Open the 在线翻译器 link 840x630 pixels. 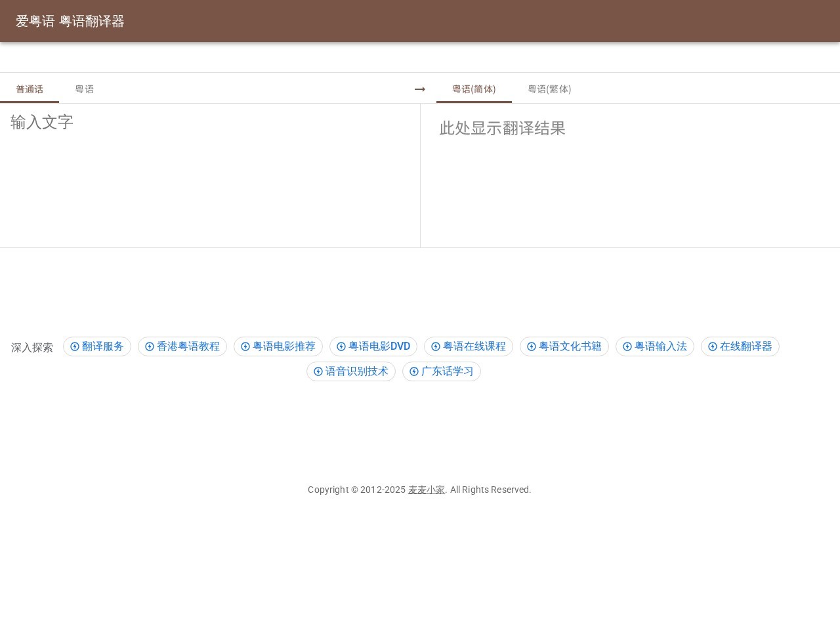[745, 346]
